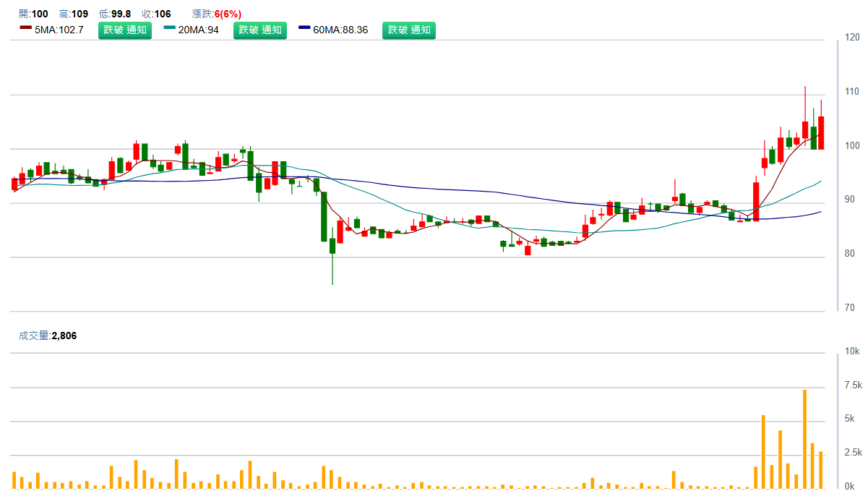868x499 pixels.
Task: Click the 80 price axis label
Action: [850, 254]
